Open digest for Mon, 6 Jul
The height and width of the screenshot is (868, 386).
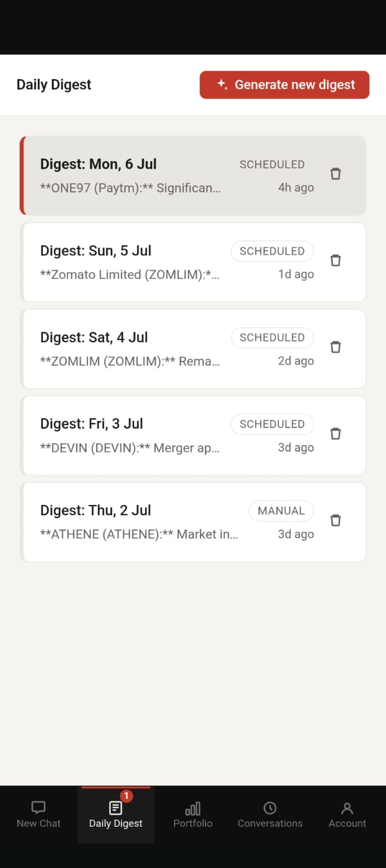pos(193,175)
